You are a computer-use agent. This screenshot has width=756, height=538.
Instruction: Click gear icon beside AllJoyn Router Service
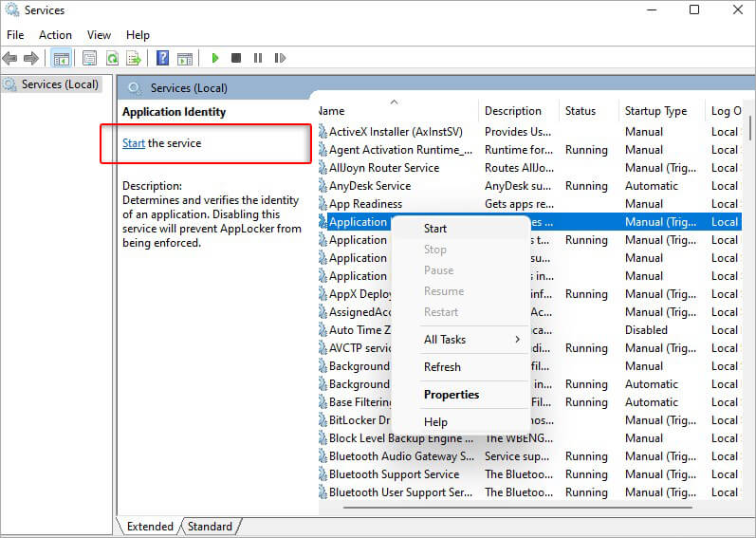[x=323, y=168]
